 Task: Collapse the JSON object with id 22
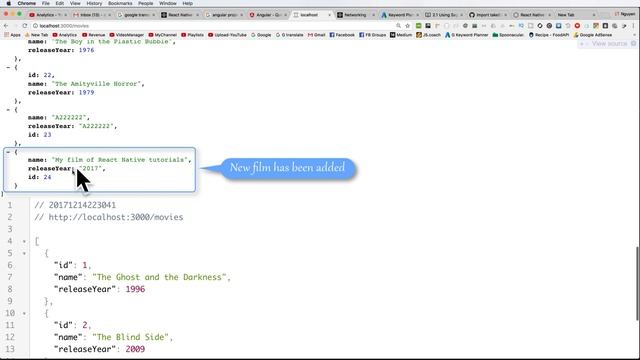point(8,67)
